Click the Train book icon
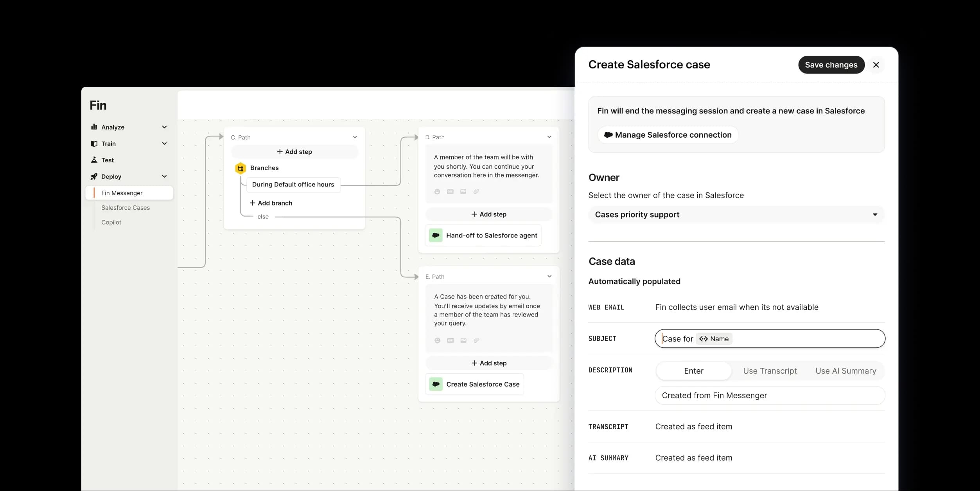Screen dimensions: 980x491 (94, 144)
